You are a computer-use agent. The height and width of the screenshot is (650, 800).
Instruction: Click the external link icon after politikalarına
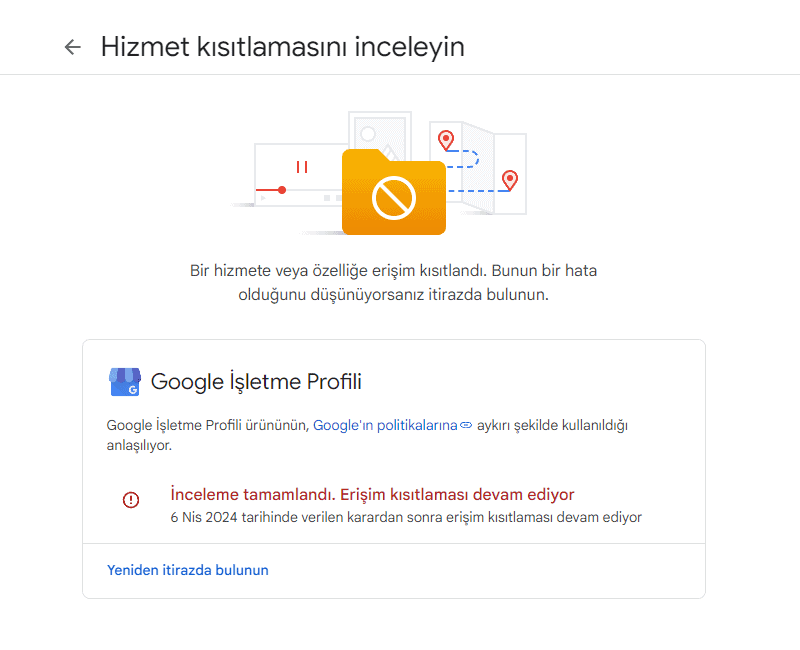[466, 424]
